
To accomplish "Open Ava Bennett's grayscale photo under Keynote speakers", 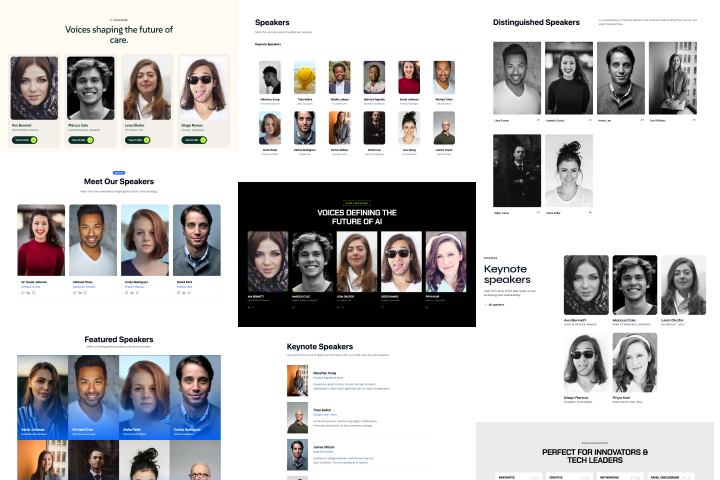I will click(586, 285).
